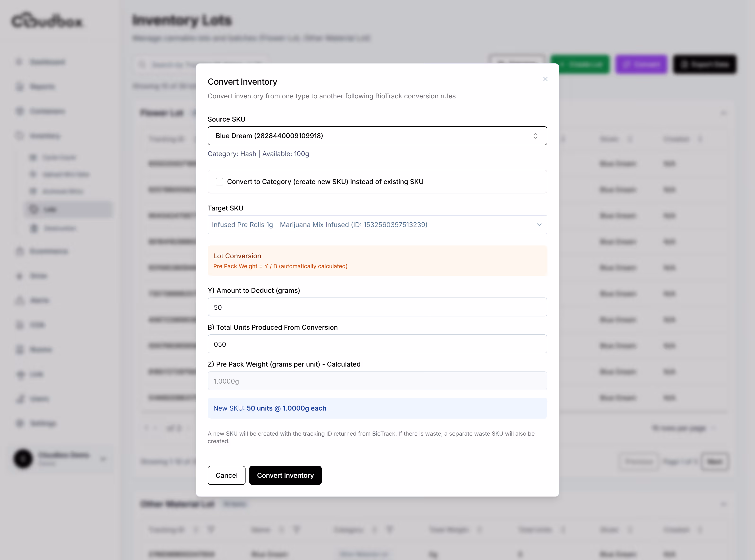Open Reports in the sidebar
The height and width of the screenshot is (560, 755).
[x=42, y=87]
